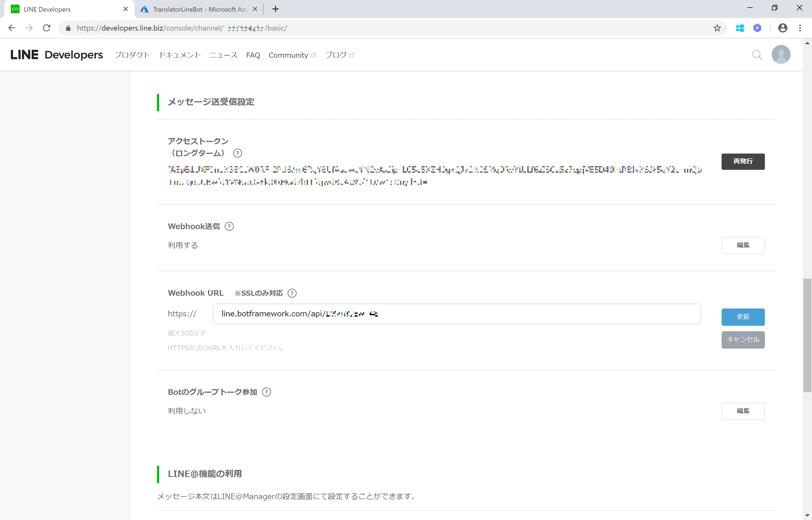Viewport: 812px width, 520px height.
Task: Click the メッセージ送受信設定 section heading
Action: (x=211, y=102)
